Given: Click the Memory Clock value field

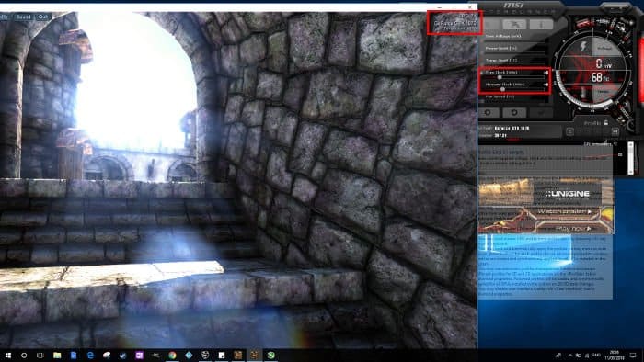Looking at the screenshot, I should pyautogui.click(x=546, y=85).
